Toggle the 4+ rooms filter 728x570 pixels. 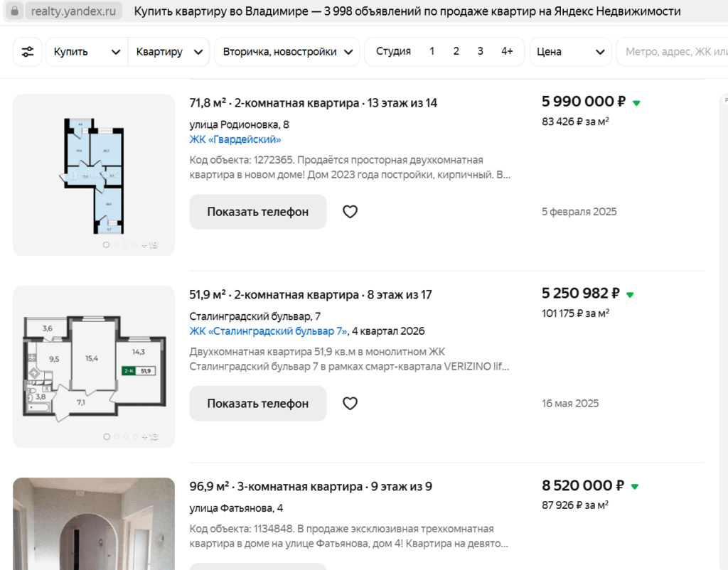pos(507,51)
